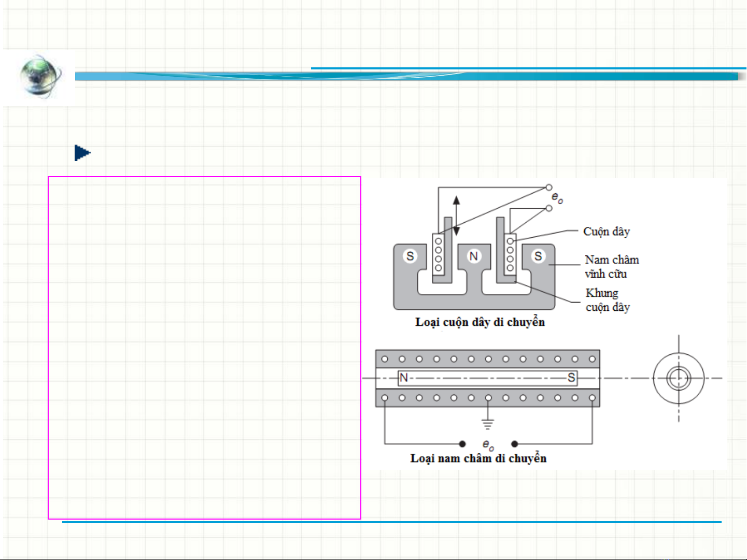
Task: Select the right S pole circle
Action: (x=538, y=256)
